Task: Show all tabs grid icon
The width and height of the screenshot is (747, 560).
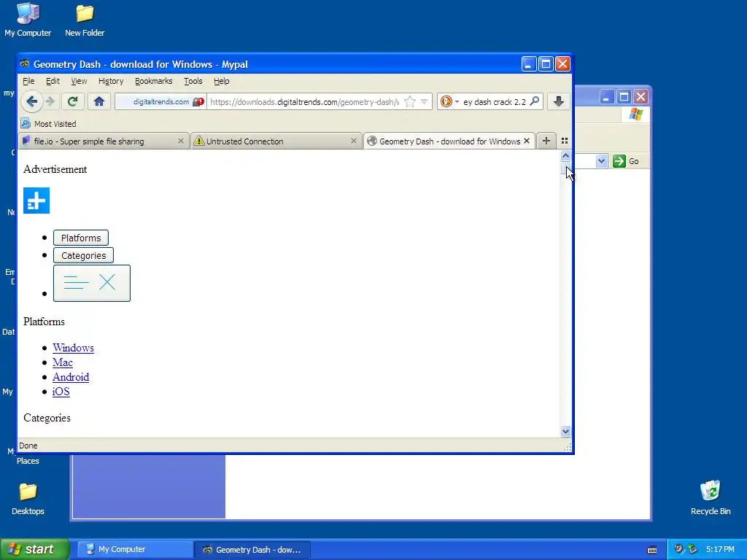Action: click(x=565, y=141)
